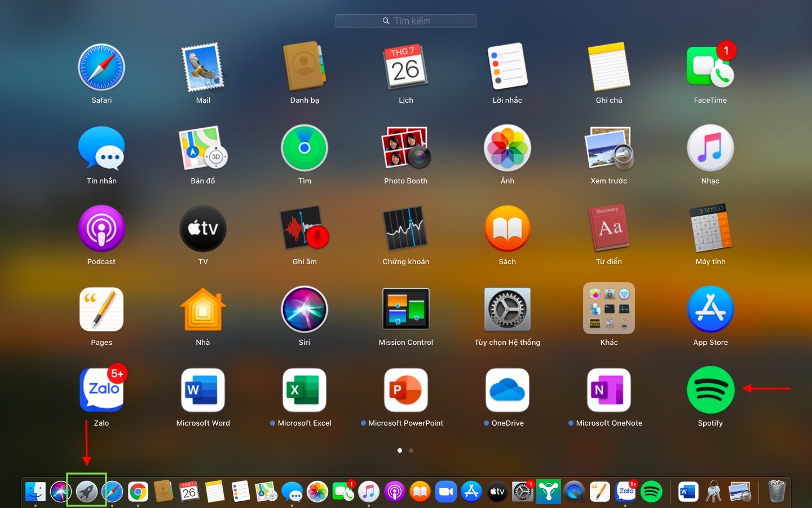The height and width of the screenshot is (508, 812).
Task: Open the Lịch calendar in the Launchpad grid
Action: pos(406,67)
